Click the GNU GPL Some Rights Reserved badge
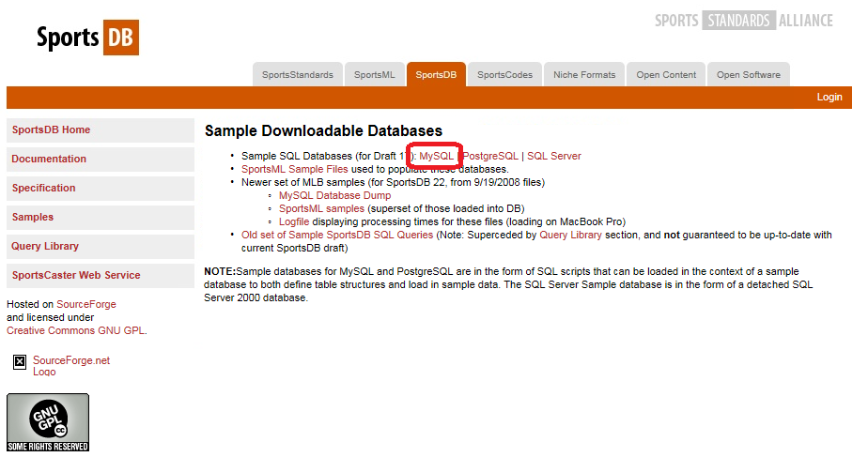The image size is (868, 457). [48, 422]
